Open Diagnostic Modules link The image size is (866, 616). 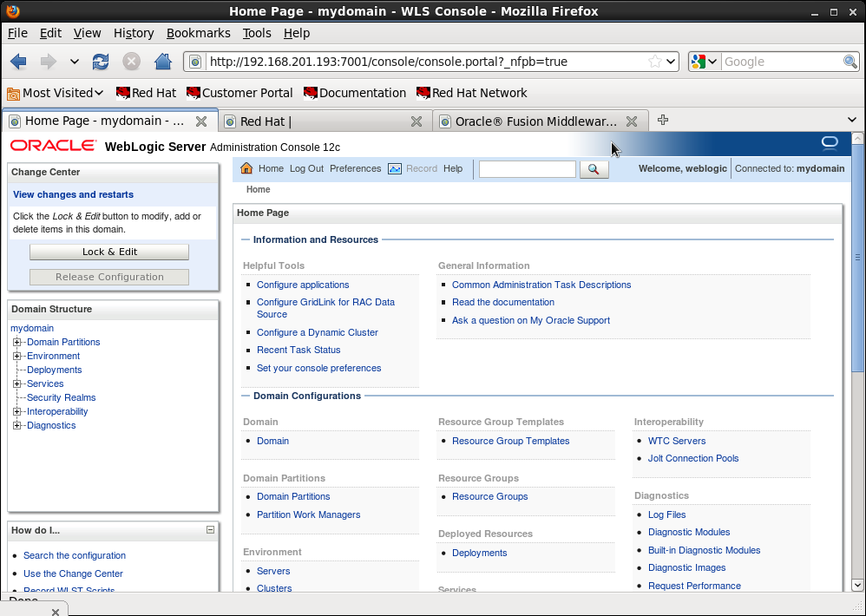coord(689,532)
